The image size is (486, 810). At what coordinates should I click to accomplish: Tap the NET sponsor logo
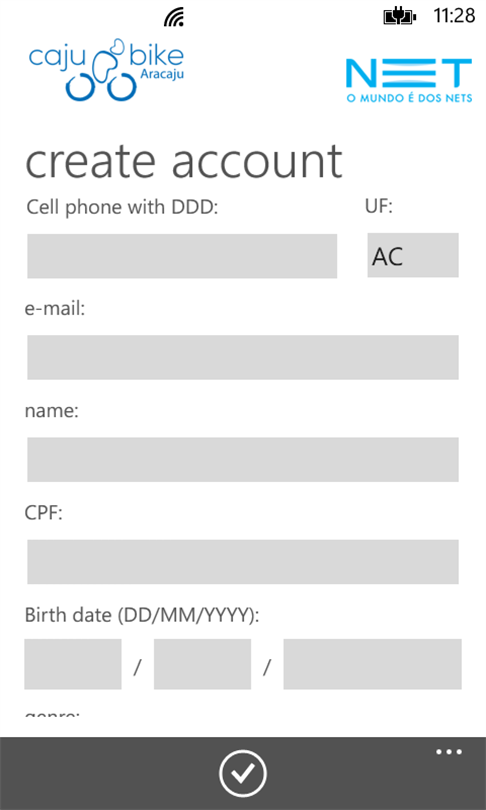409,80
